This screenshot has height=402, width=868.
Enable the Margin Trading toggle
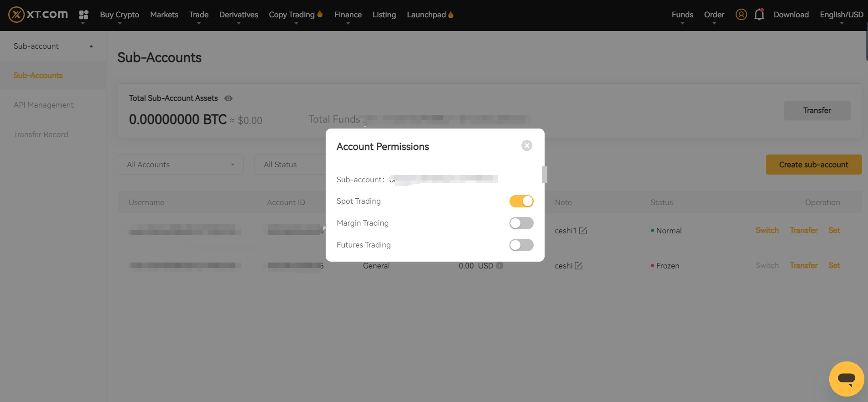click(x=521, y=223)
